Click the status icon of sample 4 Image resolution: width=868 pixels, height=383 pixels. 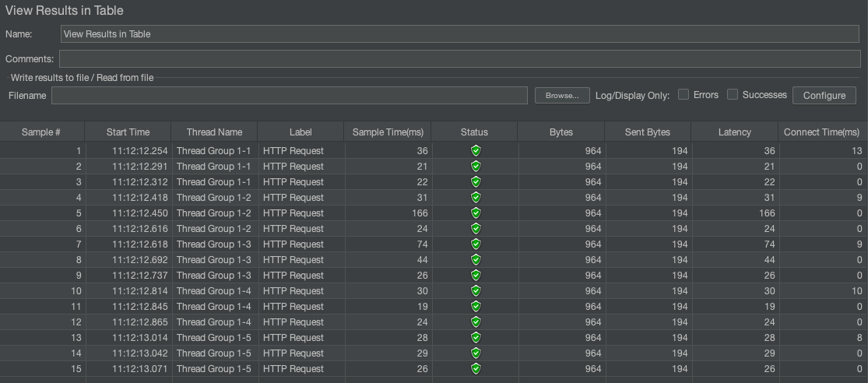point(476,197)
